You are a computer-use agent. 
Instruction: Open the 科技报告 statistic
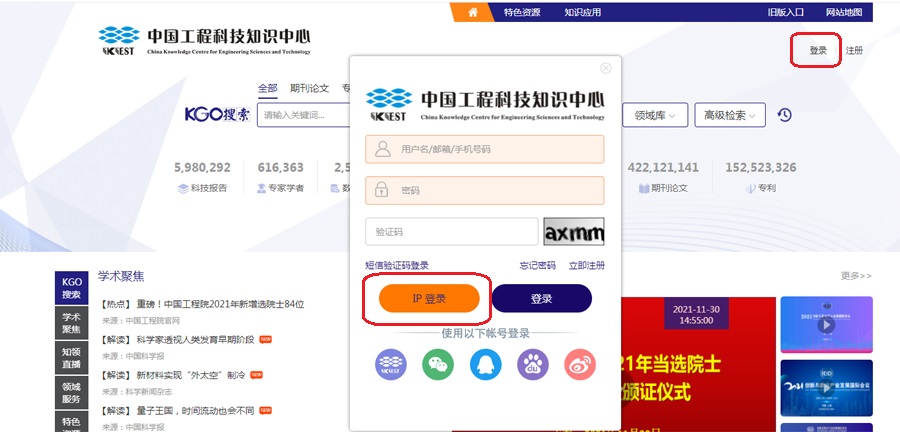point(203,188)
